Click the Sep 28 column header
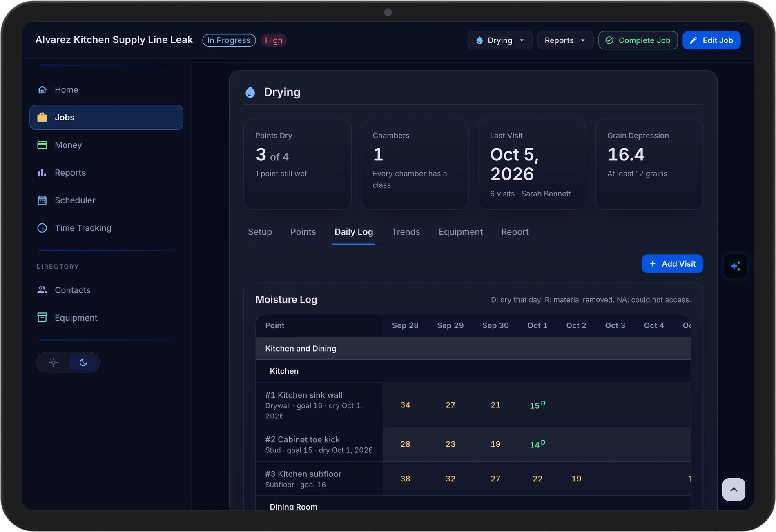This screenshot has width=776, height=532. pyautogui.click(x=405, y=325)
